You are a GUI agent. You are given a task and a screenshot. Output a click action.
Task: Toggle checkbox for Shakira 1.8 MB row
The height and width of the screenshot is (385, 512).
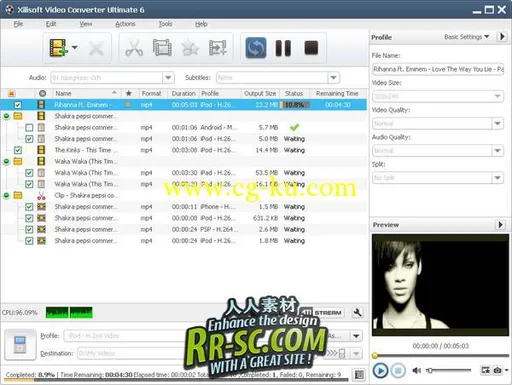pos(29,241)
